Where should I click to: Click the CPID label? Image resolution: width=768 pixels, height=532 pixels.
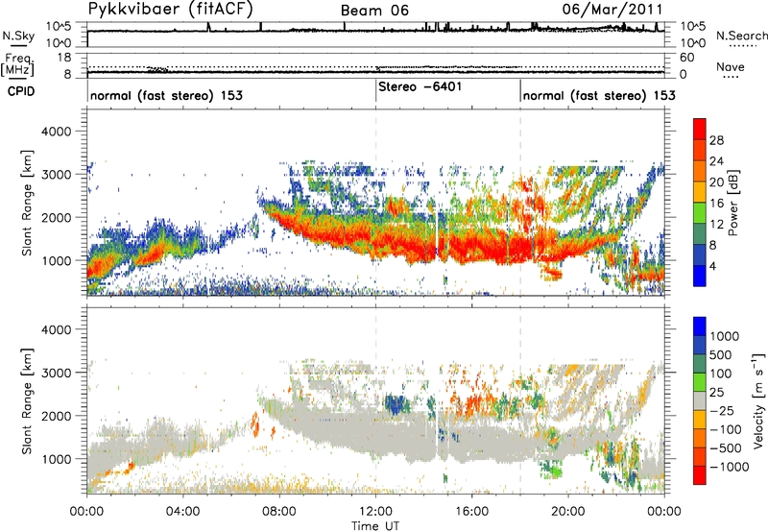pos(21,91)
